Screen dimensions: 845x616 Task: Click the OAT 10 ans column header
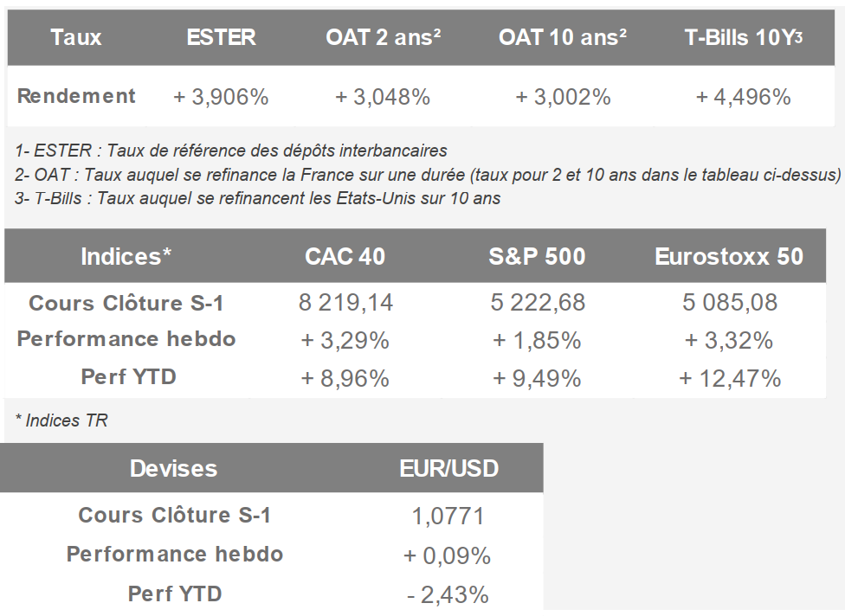(563, 37)
